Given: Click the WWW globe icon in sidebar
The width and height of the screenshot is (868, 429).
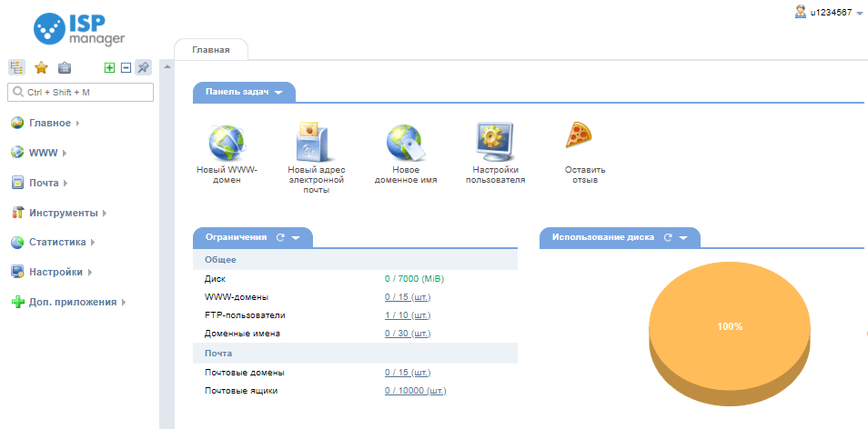Looking at the screenshot, I should 17,153.
